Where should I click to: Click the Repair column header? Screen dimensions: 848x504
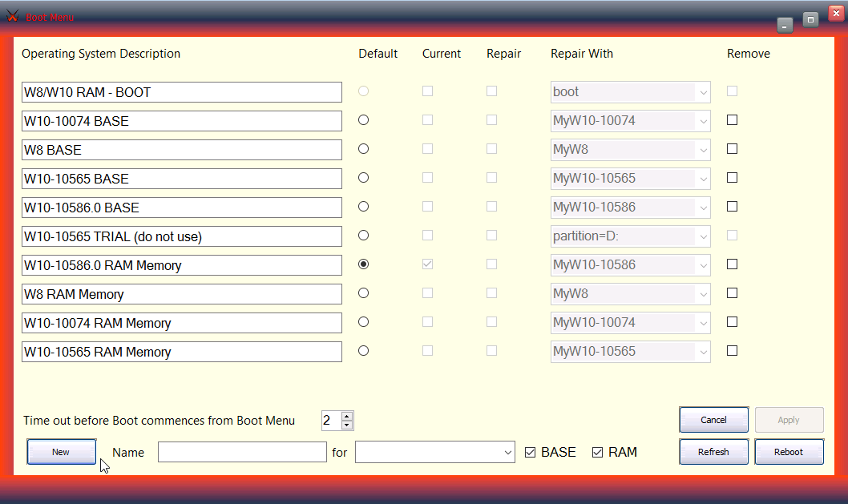click(x=504, y=54)
